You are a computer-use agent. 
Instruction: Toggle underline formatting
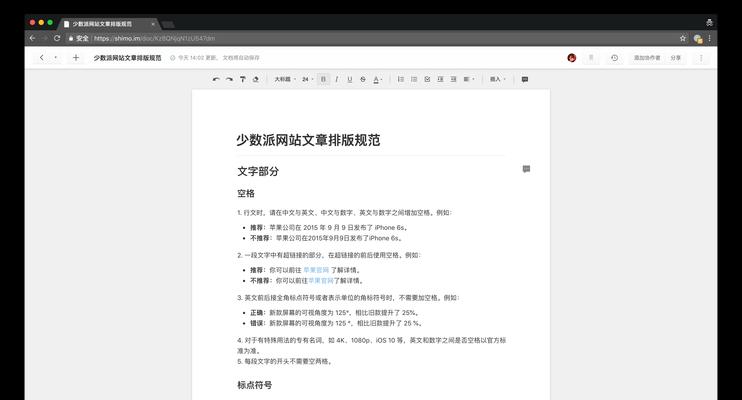(x=350, y=80)
